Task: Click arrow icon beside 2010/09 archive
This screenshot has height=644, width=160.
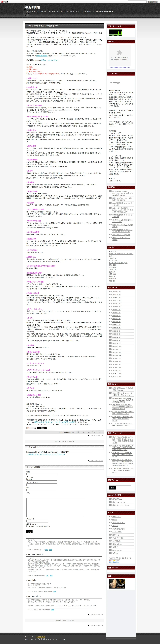Action: point(110,315)
